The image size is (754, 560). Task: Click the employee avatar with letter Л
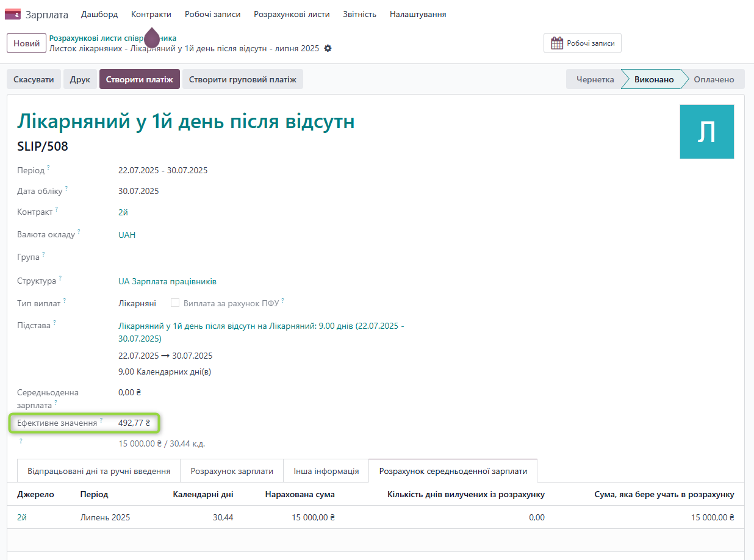[706, 132]
